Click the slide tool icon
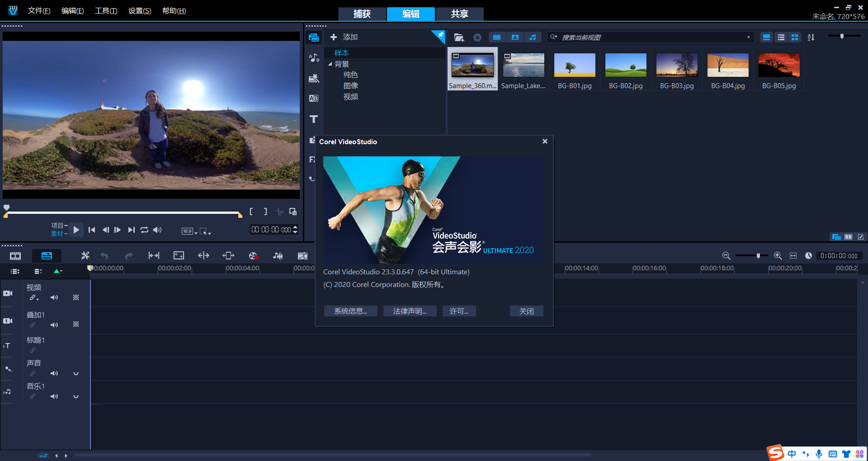 (228, 256)
